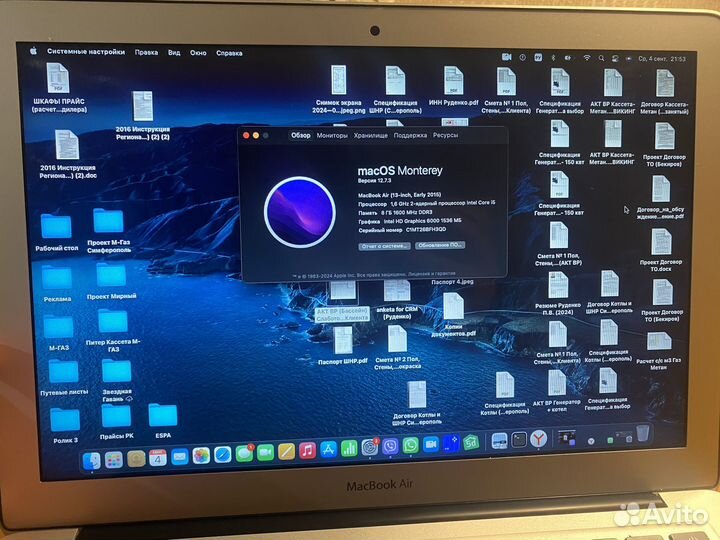Launch Yandex Browser from the Dock
Viewport: 720px width, 540px height.
click(539, 439)
